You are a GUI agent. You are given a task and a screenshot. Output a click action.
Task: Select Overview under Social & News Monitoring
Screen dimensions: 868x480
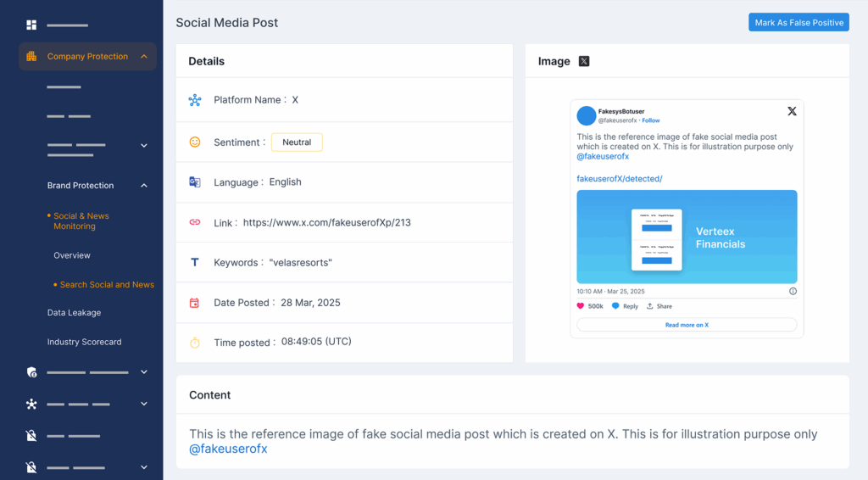pos(72,255)
